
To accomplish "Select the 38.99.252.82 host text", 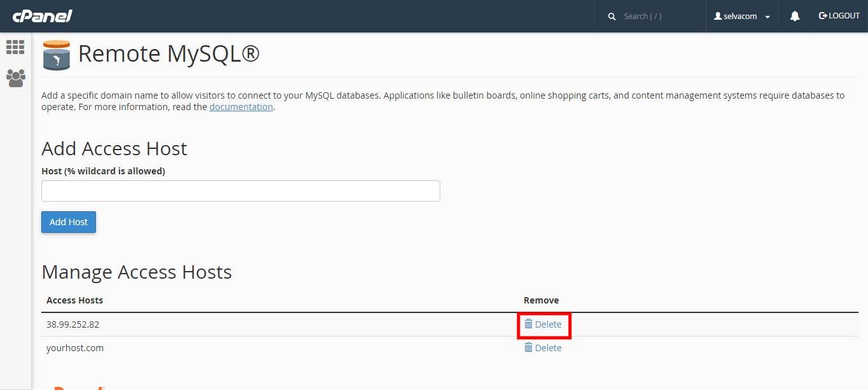I will [x=73, y=324].
